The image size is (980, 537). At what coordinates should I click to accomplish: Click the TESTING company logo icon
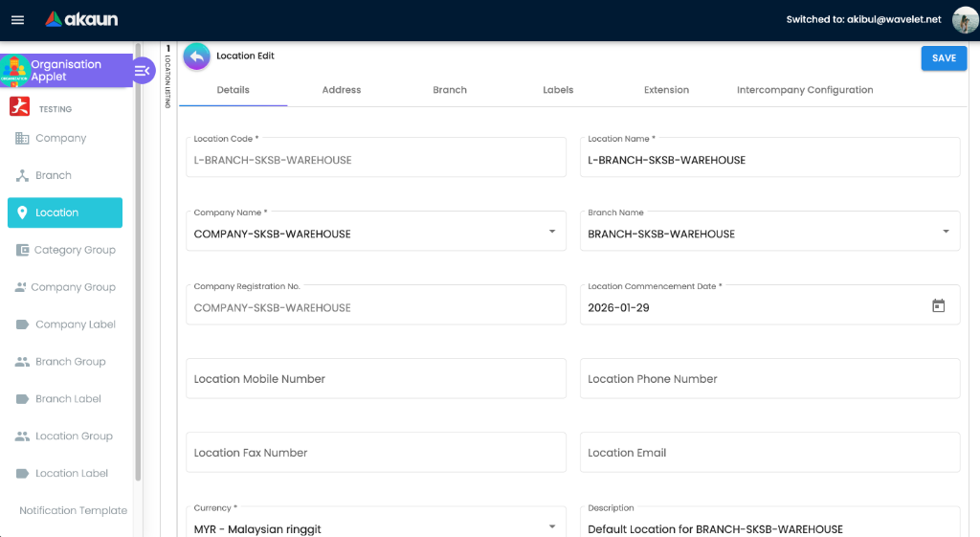20,107
